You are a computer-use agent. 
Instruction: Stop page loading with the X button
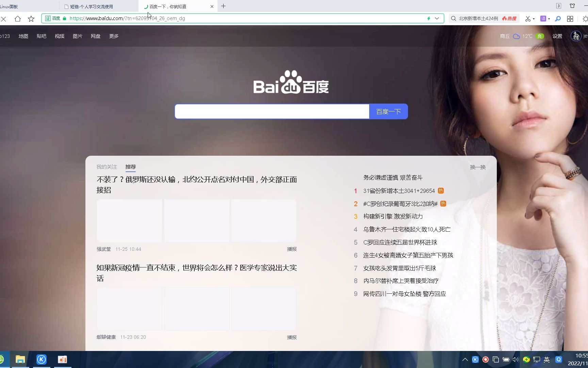click(x=3, y=19)
